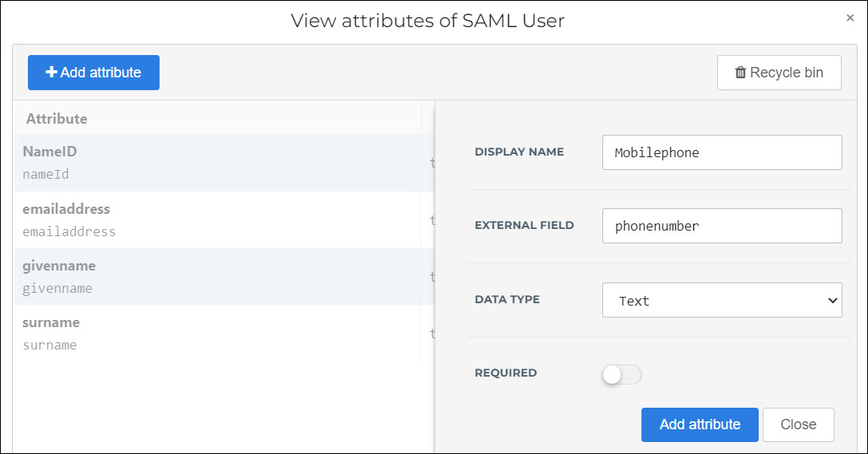868x454 pixels.
Task: Click the REQUIRED field label
Action: [x=506, y=373]
